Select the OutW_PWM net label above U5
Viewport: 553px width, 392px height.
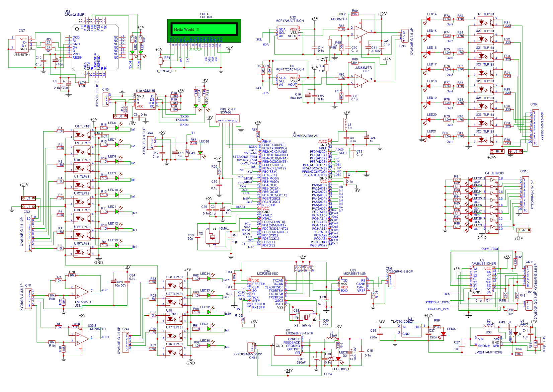[490, 249]
